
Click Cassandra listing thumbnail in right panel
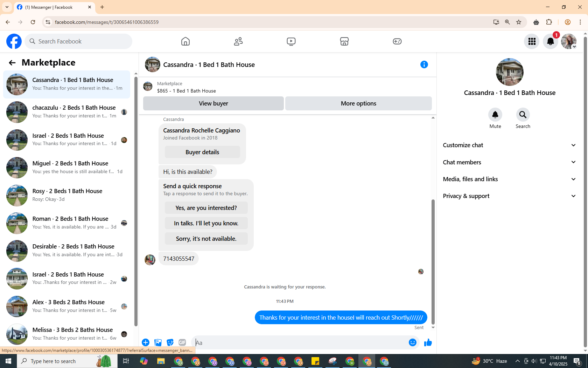[x=510, y=72]
